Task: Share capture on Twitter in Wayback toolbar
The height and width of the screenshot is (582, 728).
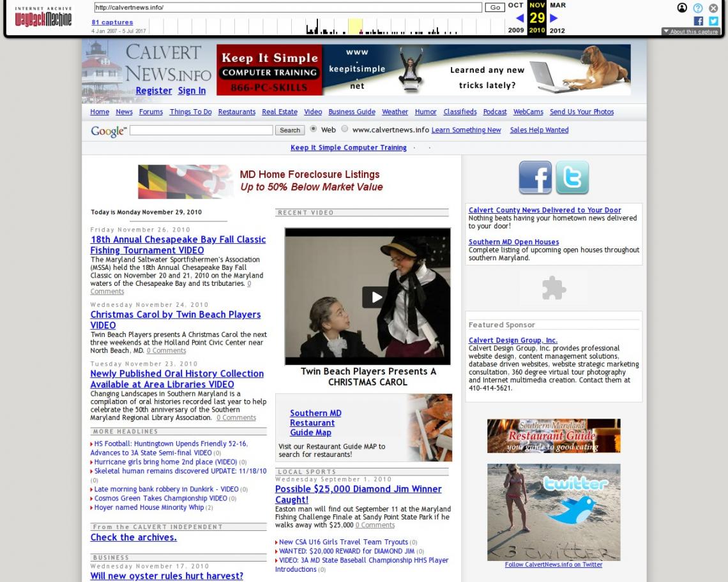Action: point(713,21)
